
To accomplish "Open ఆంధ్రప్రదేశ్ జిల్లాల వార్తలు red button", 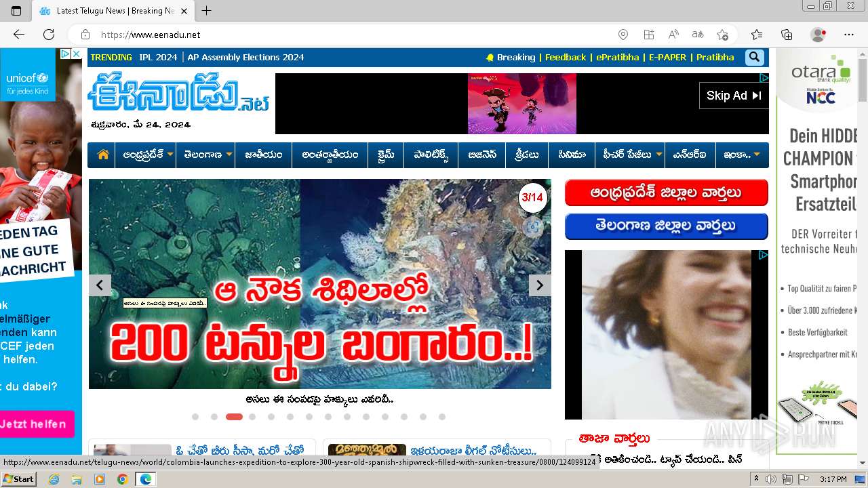I will coord(667,193).
